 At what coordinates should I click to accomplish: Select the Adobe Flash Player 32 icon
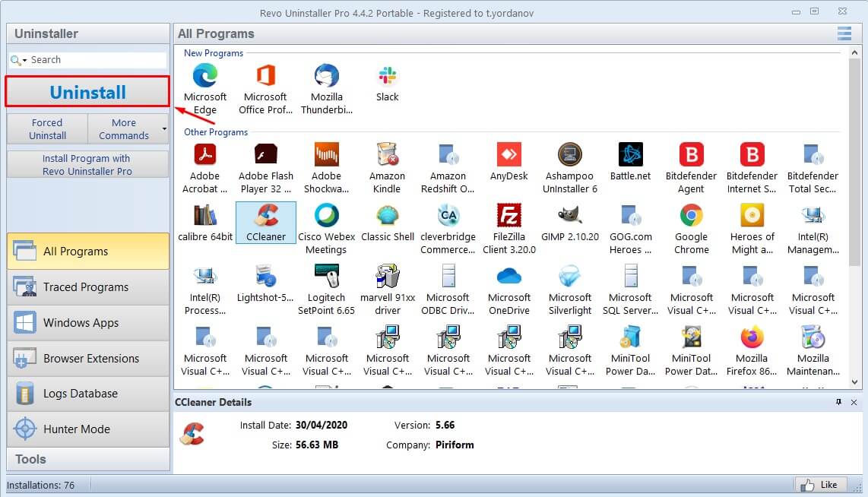266,154
